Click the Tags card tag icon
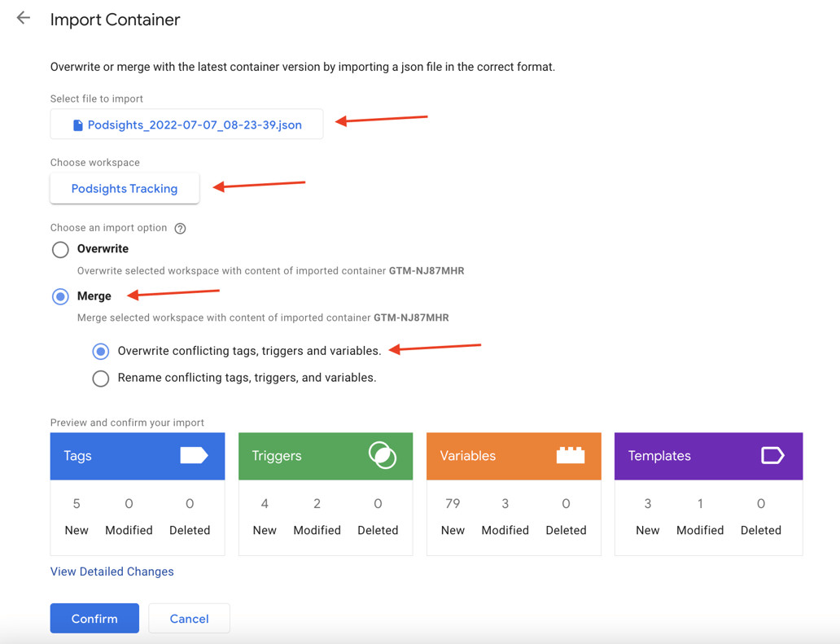 (194, 455)
